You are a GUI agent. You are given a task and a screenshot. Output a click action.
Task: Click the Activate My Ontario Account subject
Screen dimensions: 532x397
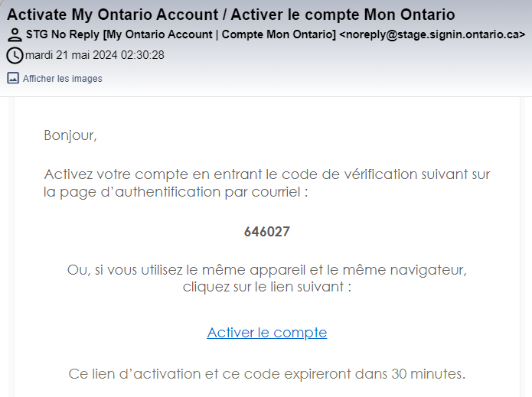pos(113,15)
